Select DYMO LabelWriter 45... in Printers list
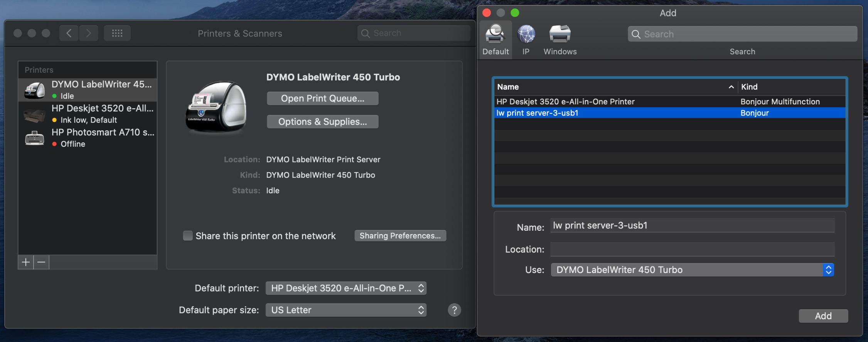Viewport: 868px width, 342px height. point(88,90)
